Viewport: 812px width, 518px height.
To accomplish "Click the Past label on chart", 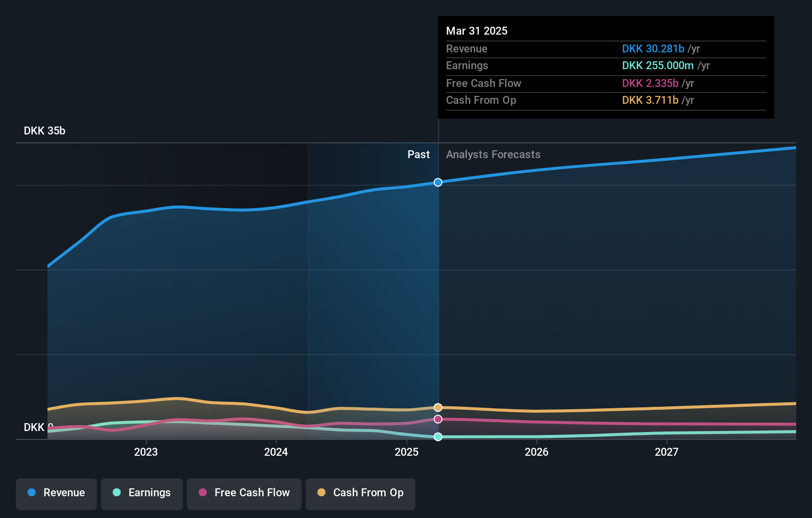I will click(418, 154).
